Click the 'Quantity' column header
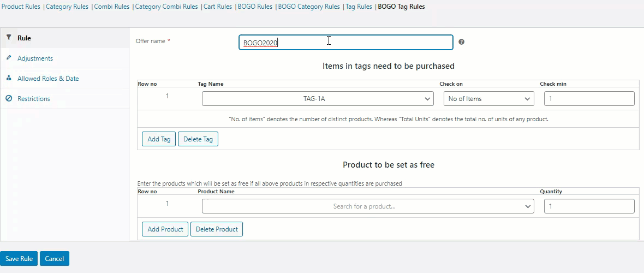 551,192
